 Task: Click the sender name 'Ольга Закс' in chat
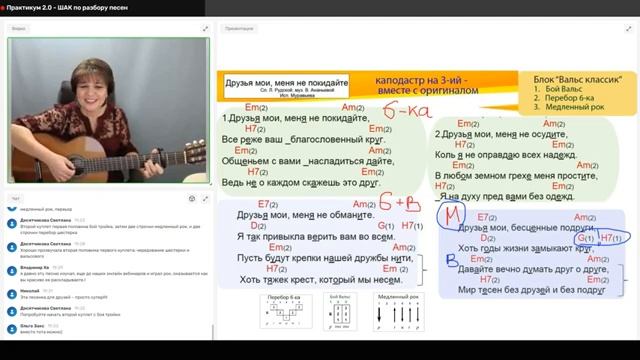[32, 326]
